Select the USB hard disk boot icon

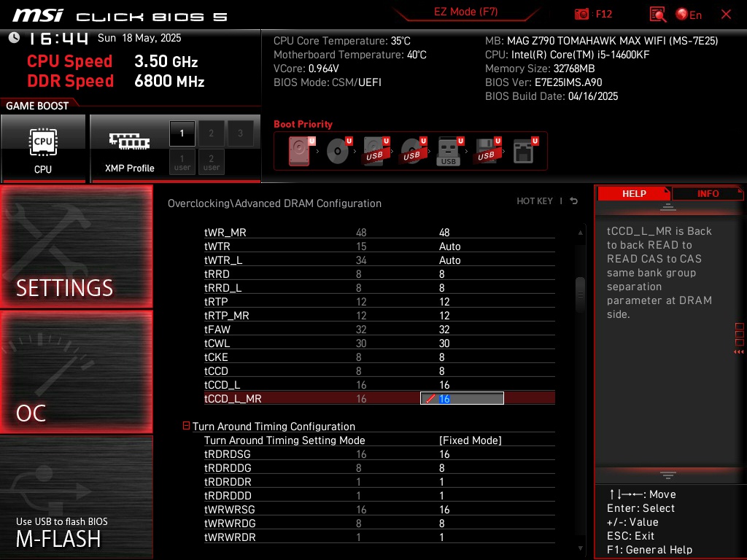pos(376,151)
